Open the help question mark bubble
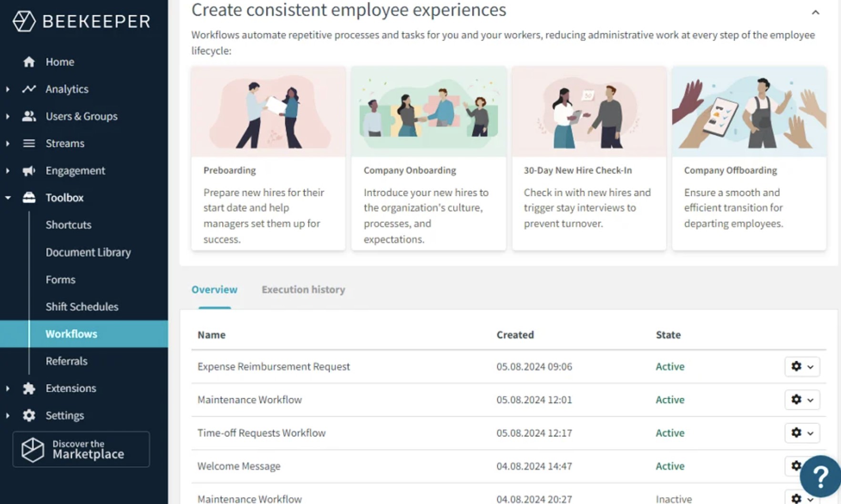Image resolution: width=841 pixels, height=504 pixels. coord(820,476)
